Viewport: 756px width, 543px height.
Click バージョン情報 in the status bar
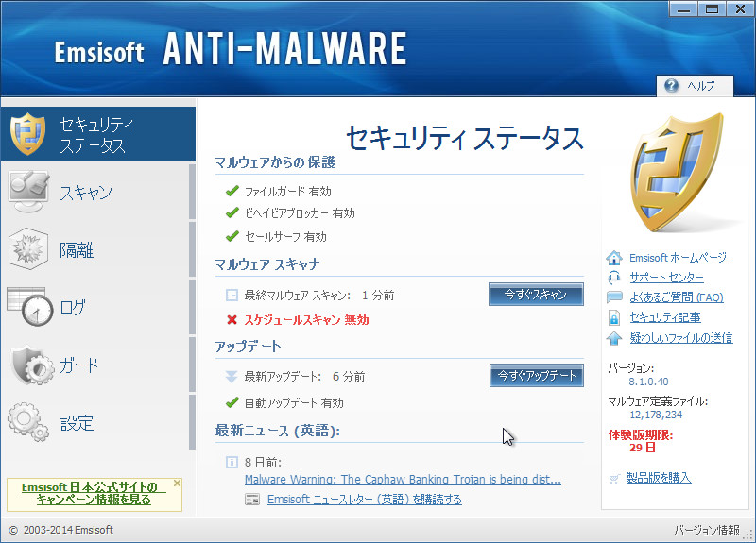[x=706, y=530]
